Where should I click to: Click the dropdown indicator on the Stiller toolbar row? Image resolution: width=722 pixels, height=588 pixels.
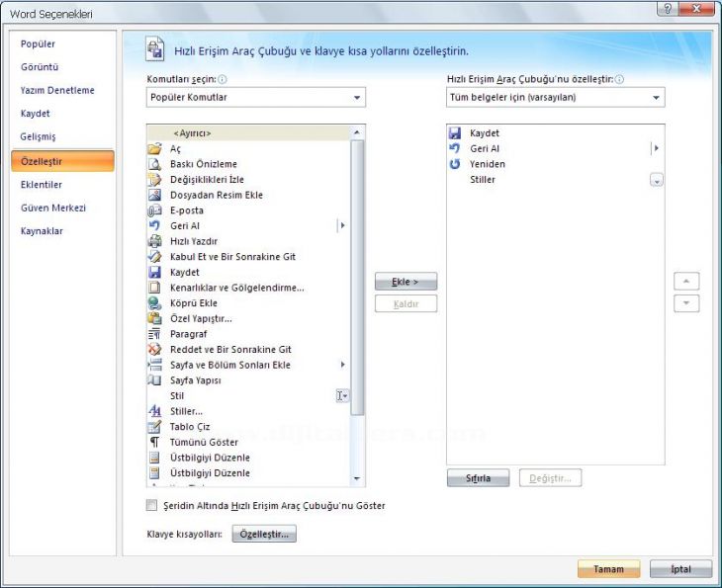(x=657, y=180)
